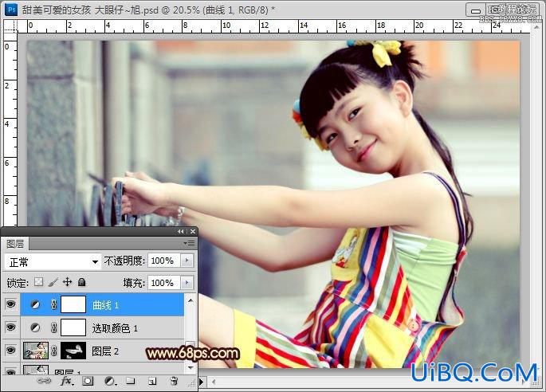Image resolution: width=546 pixels, height=392 pixels.
Task: Select the 曲线 1 layer mask thumbnail
Action: pyautogui.click(x=73, y=304)
